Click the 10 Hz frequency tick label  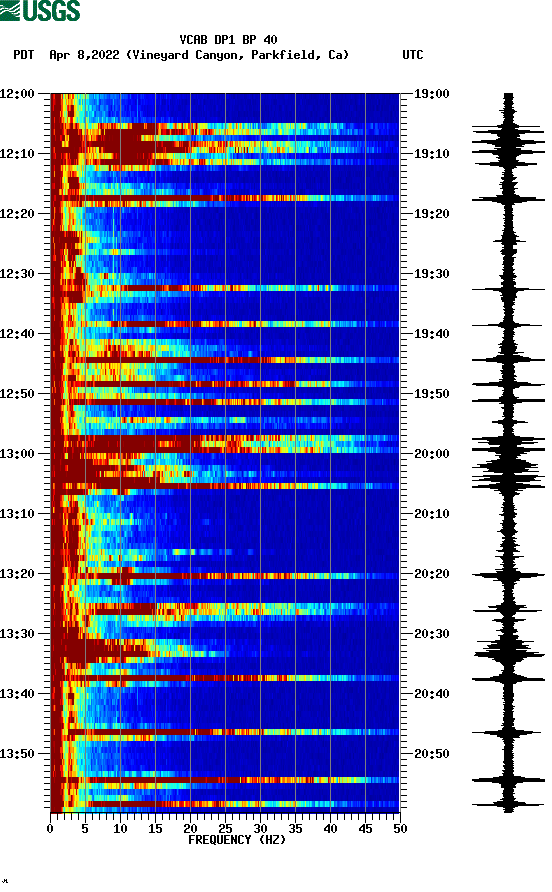tap(120, 829)
